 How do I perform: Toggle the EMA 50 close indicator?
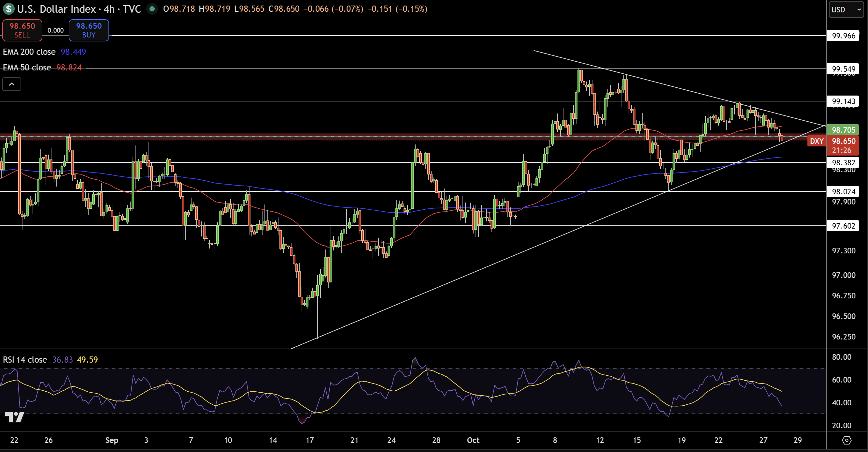[27, 68]
